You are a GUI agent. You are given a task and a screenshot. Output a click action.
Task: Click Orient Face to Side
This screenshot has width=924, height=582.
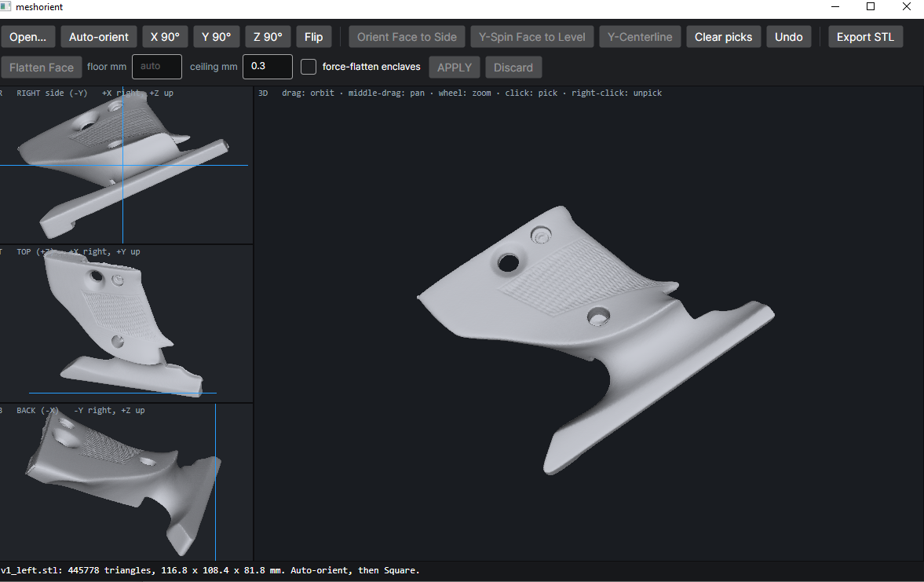(x=407, y=37)
